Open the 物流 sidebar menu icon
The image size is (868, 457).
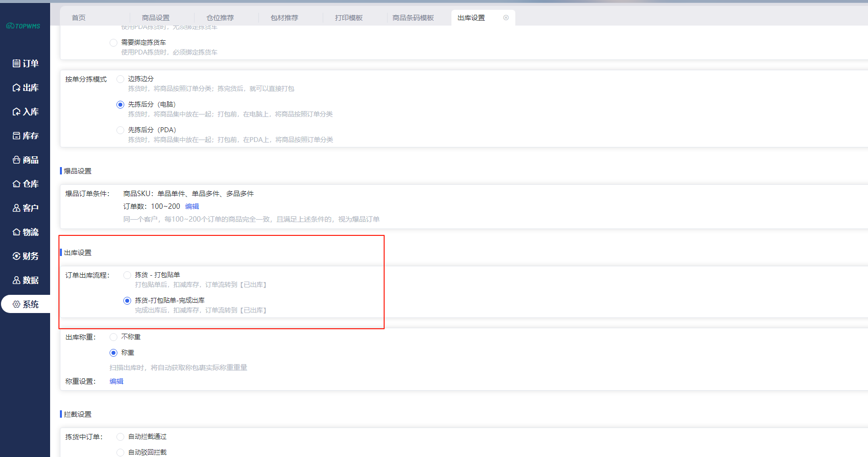(16, 232)
